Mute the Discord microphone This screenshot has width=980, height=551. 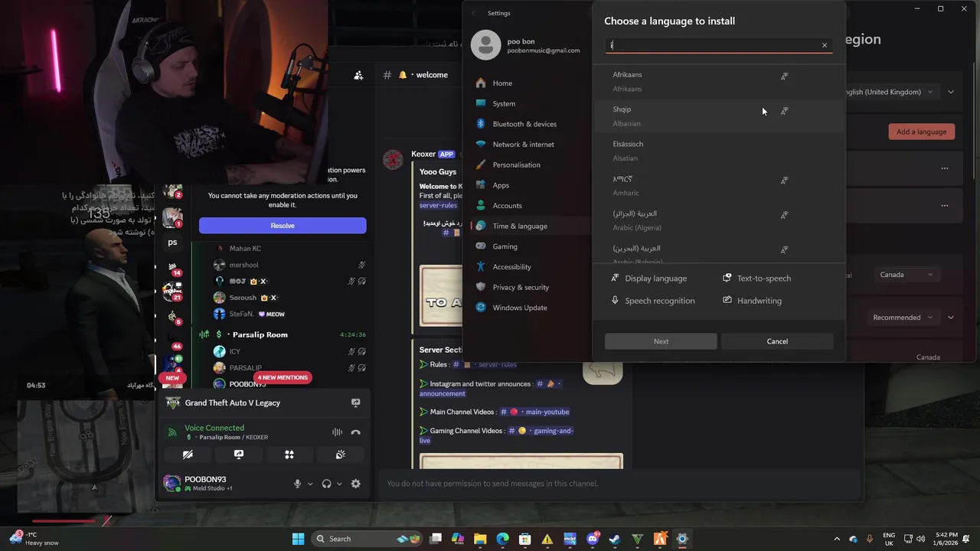(298, 484)
